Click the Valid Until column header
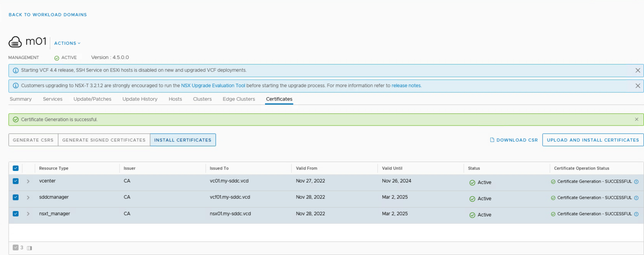The height and width of the screenshot is (255, 644). 392,168
